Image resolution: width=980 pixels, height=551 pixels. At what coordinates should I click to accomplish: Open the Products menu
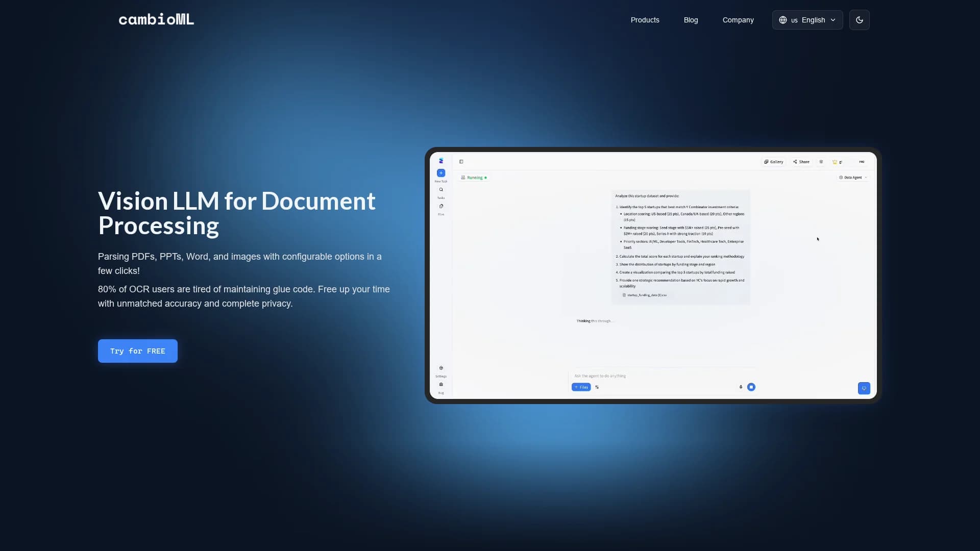point(645,20)
